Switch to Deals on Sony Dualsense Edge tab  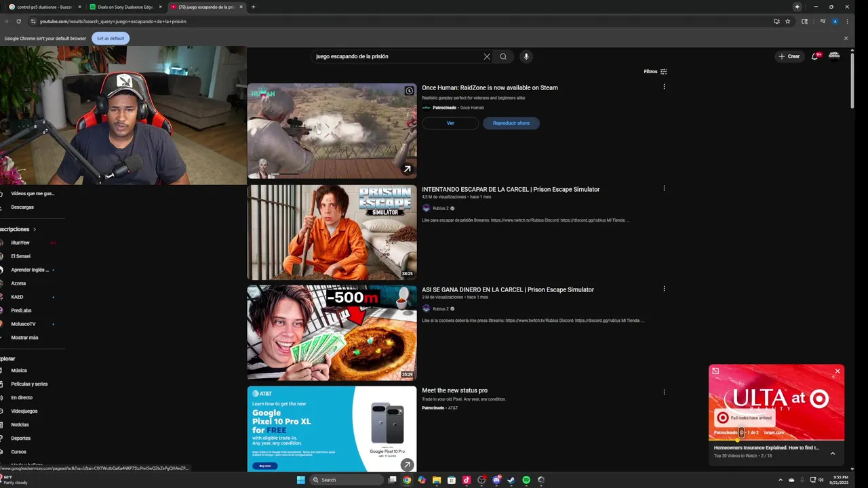coord(125,7)
